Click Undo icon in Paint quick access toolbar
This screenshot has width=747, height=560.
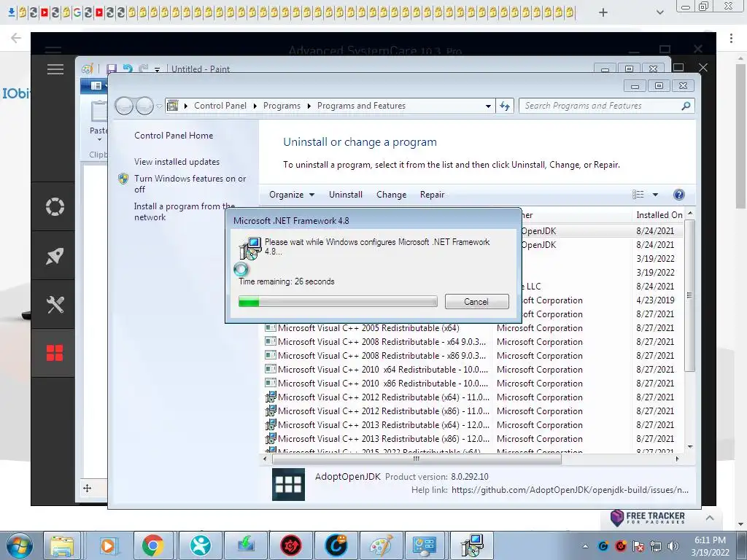pos(128,69)
